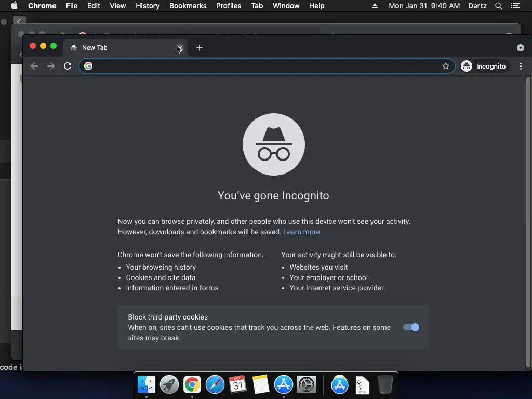Open Safari compass icon in Dock
This screenshot has width=532, height=399.
point(215,384)
